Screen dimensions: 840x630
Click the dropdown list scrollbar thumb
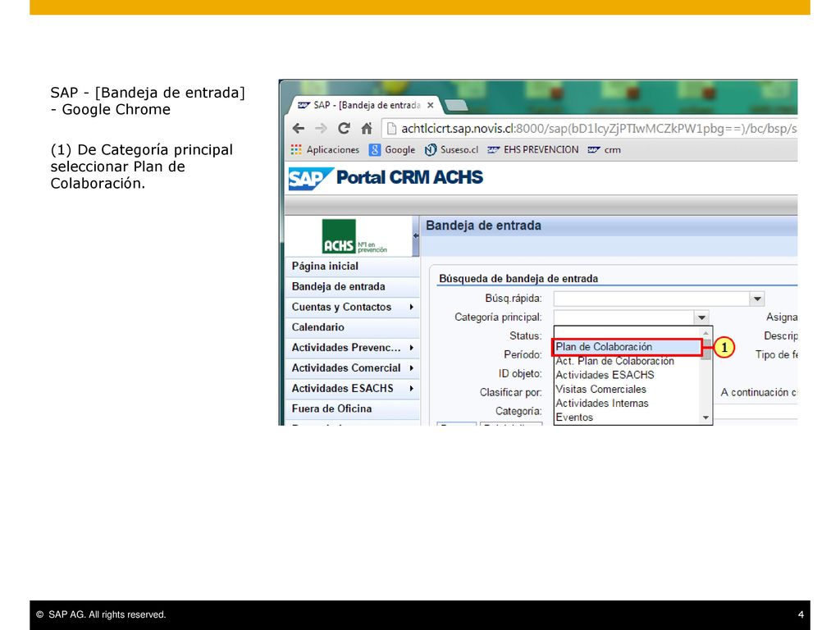[707, 349]
